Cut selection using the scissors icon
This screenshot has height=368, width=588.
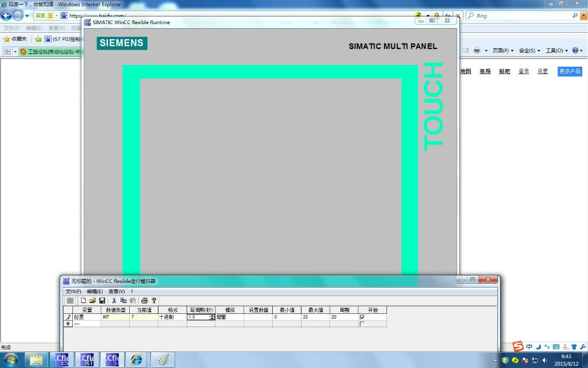pos(114,300)
